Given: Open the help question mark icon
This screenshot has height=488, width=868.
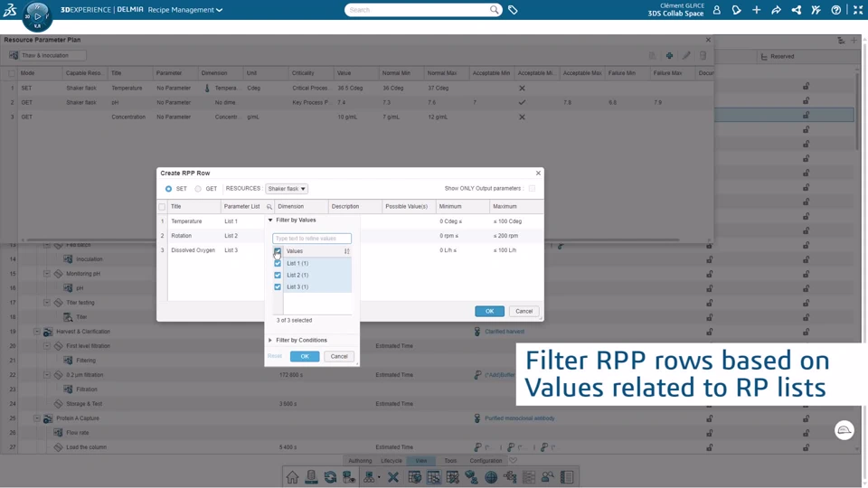Looking at the screenshot, I should [835, 10].
